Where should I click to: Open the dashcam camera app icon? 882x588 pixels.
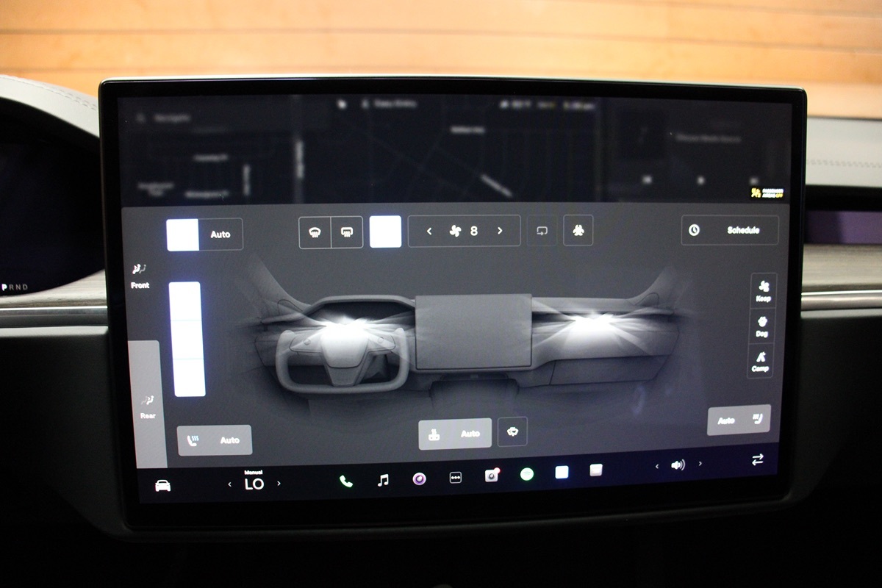click(492, 476)
